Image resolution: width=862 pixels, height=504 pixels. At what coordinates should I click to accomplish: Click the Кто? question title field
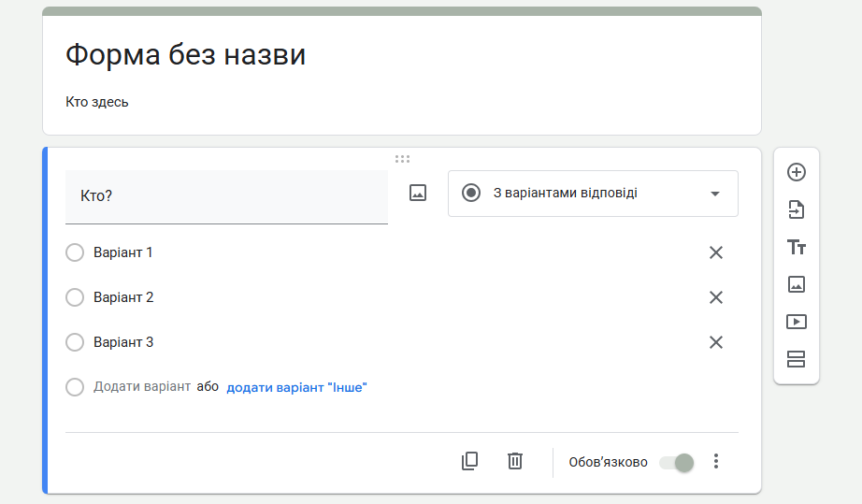226,196
